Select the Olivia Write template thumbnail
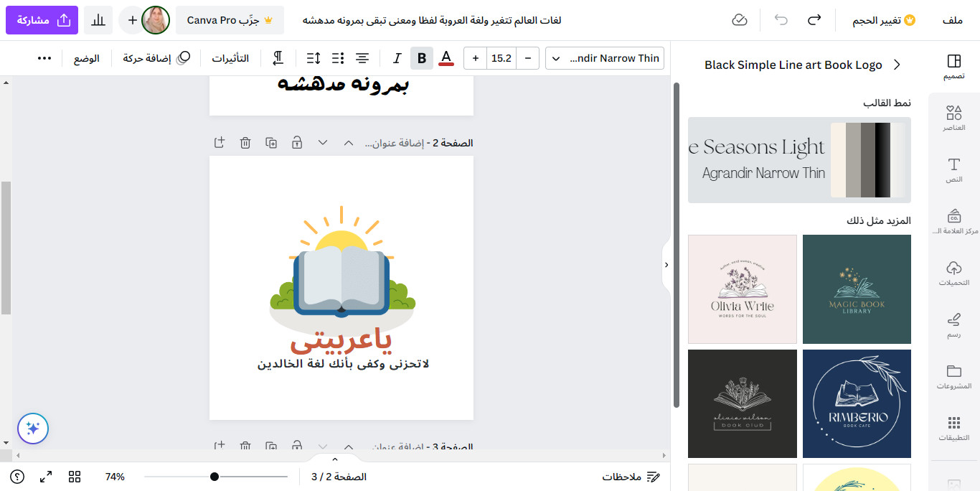The image size is (980, 491). click(743, 289)
